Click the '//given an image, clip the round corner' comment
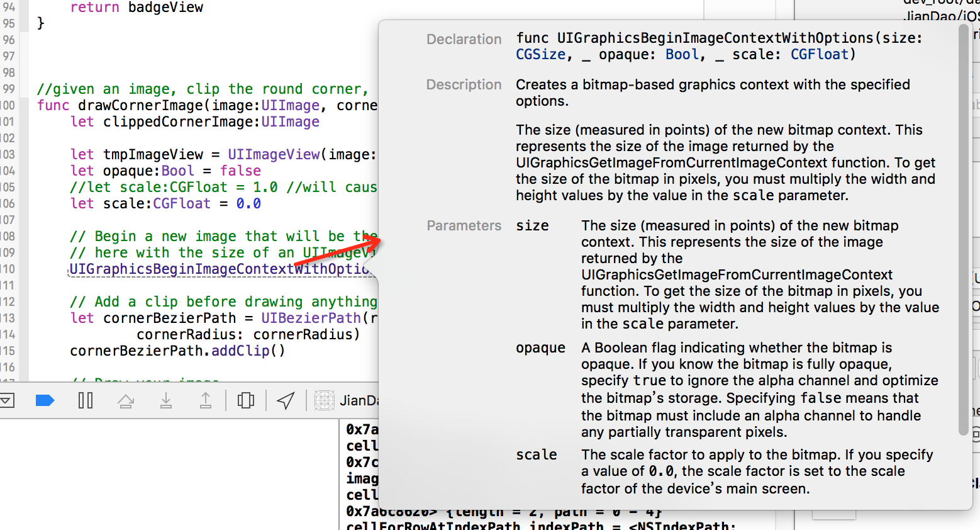The image size is (980, 530). tap(203, 89)
